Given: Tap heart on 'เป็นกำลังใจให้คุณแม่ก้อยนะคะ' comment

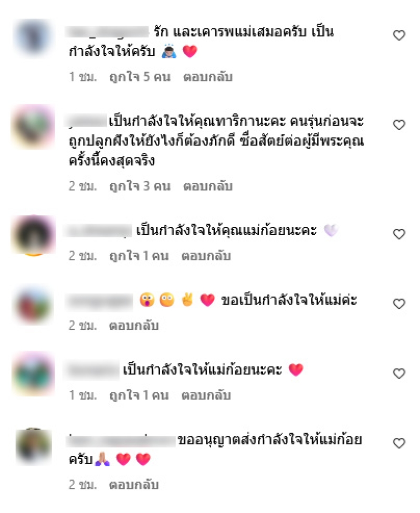Looking at the screenshot, I should tap(399, 234).
